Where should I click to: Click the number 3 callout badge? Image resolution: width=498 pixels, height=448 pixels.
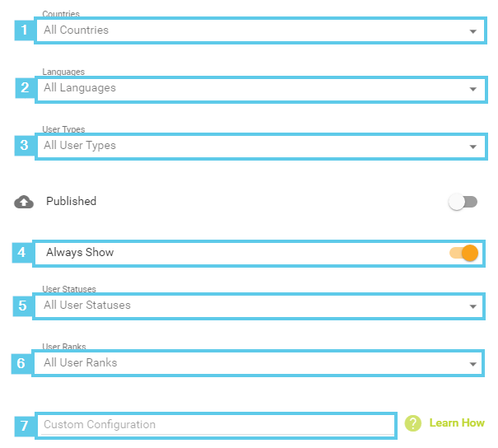click(x=25, y=146)
